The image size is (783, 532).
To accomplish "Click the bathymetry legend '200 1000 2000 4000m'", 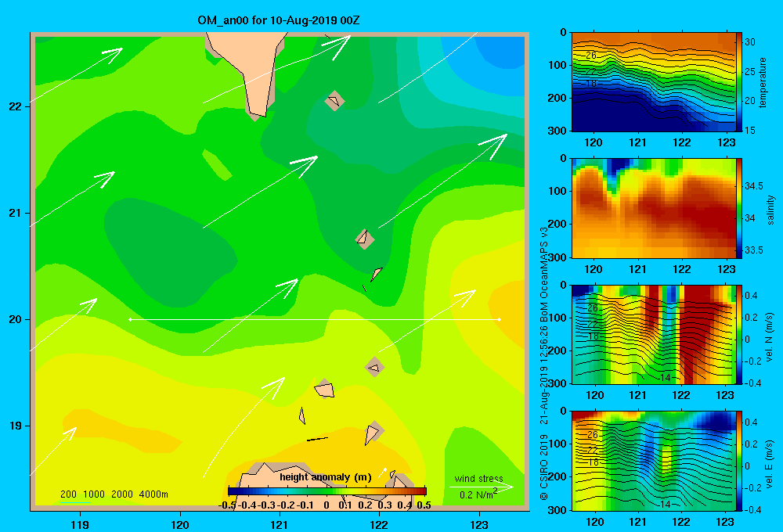I will coord(114,494).
